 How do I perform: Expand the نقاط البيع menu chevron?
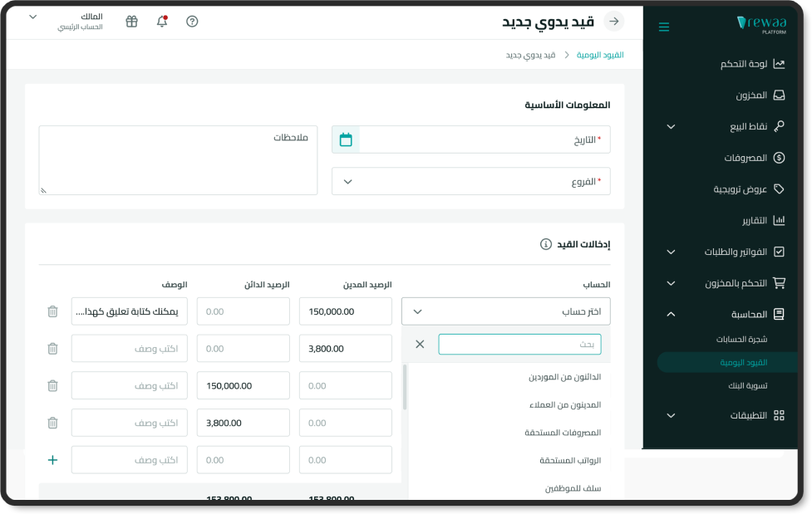(672, 127)
